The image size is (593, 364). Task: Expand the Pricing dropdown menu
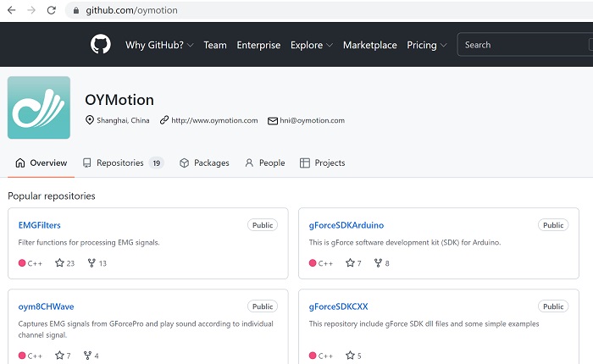[427, 45]
